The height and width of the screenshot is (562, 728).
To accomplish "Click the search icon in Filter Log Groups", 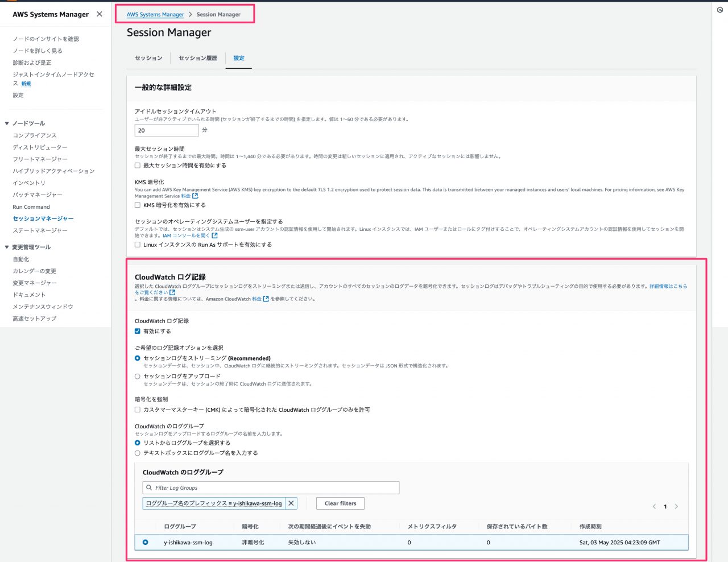I will click(x=149, y=488).
